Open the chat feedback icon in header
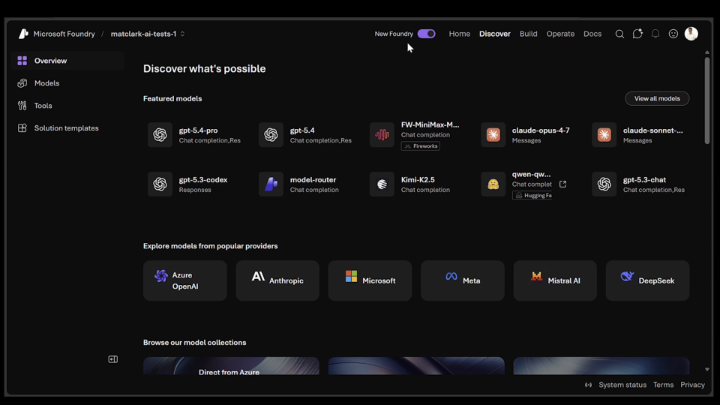The image size is (720, 405). point(637,34)
